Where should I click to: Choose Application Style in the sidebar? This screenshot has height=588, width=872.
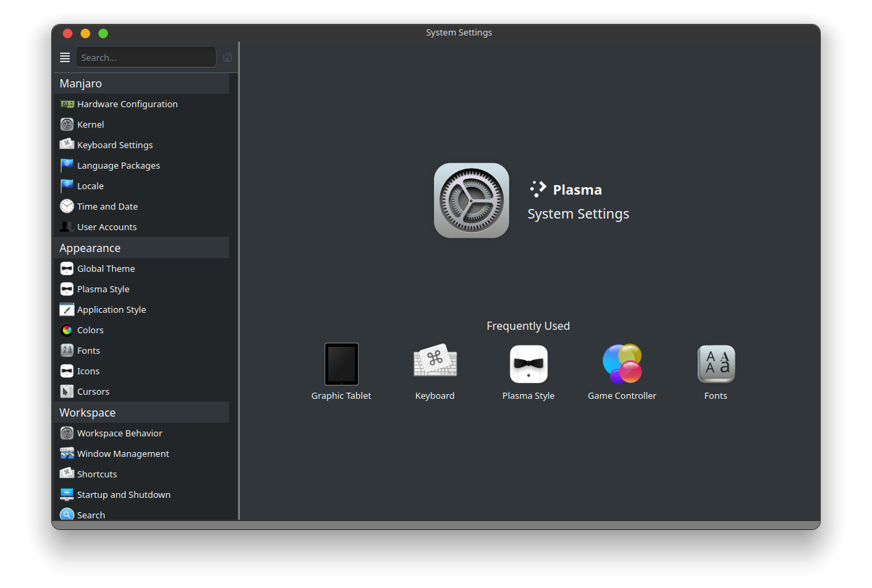pos(141,309)
